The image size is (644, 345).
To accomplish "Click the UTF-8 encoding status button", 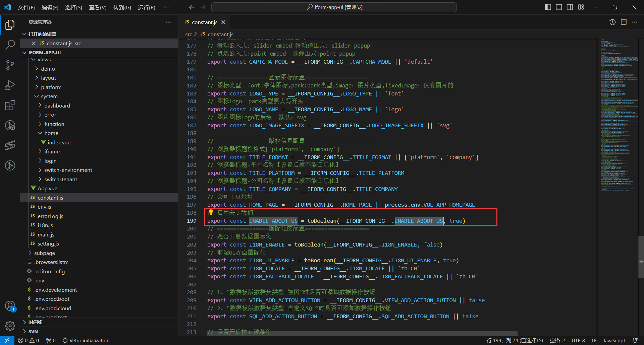I will 578,340.
